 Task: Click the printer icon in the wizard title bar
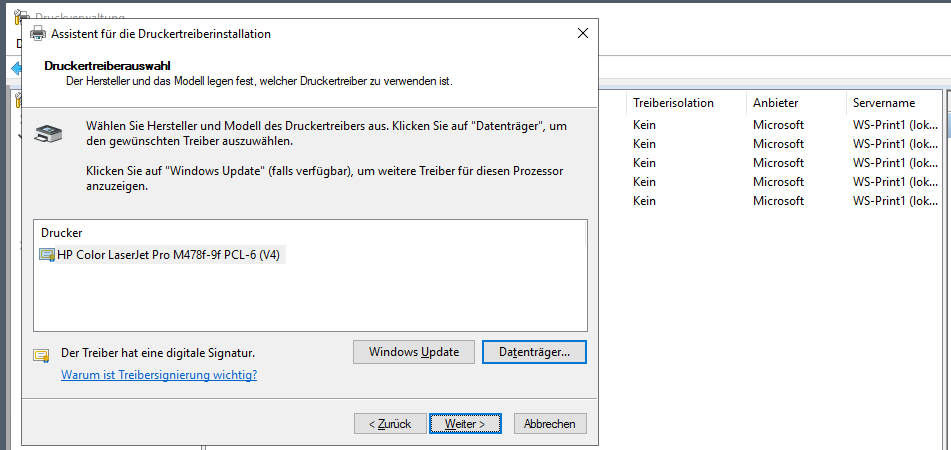click(38, 33)
